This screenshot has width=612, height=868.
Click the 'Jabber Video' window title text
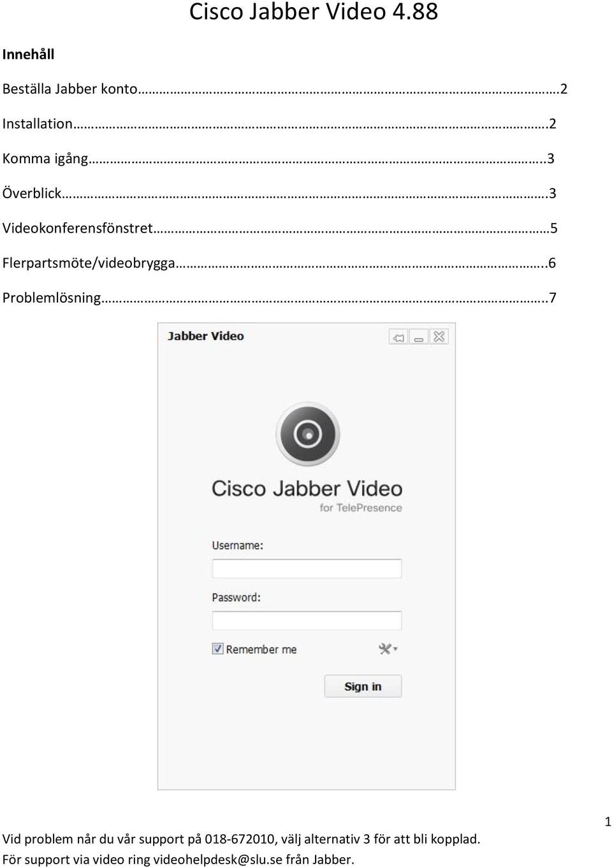pyautogui.click(x=206, y=336)
